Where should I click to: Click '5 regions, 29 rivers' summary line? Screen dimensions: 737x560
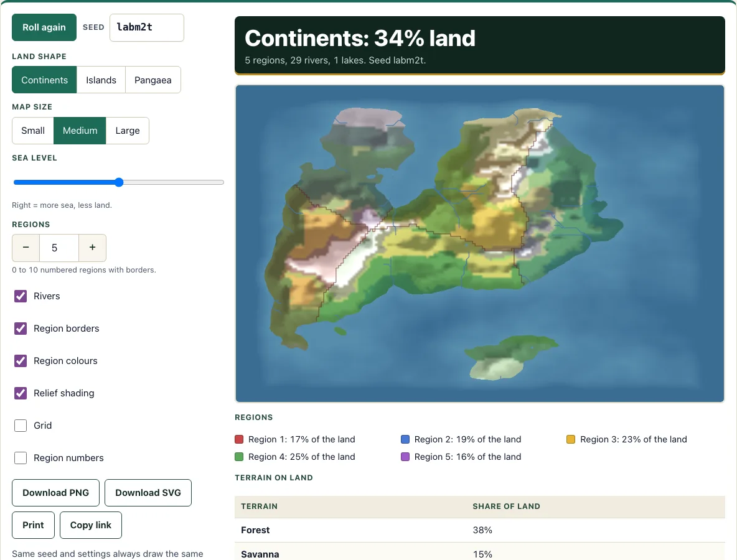click(x=335, y=60)
